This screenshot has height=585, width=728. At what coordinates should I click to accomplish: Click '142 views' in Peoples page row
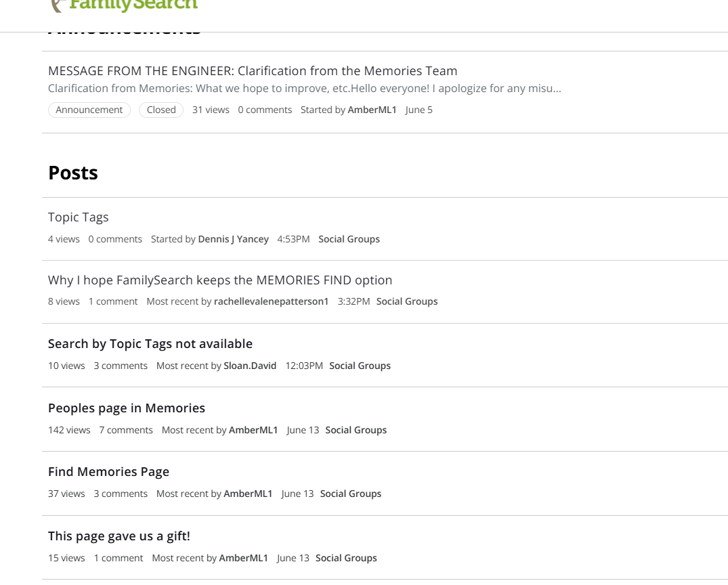69,431
